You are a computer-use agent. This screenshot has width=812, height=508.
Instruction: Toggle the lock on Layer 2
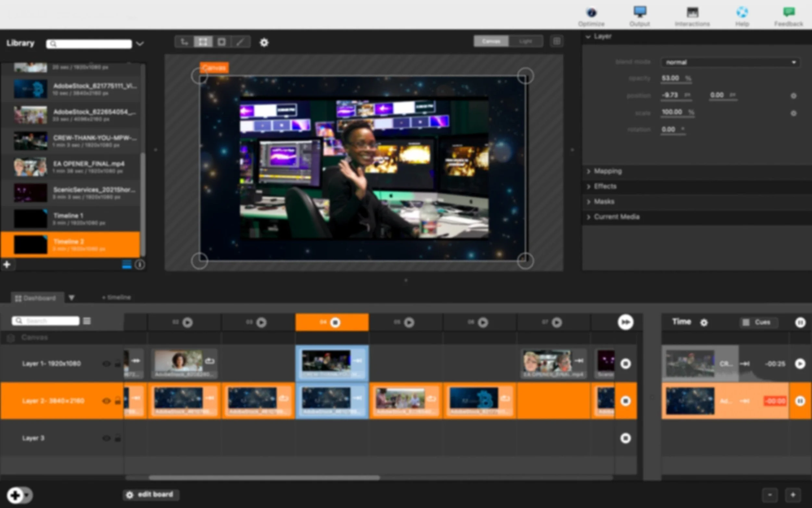pos(118,401)
